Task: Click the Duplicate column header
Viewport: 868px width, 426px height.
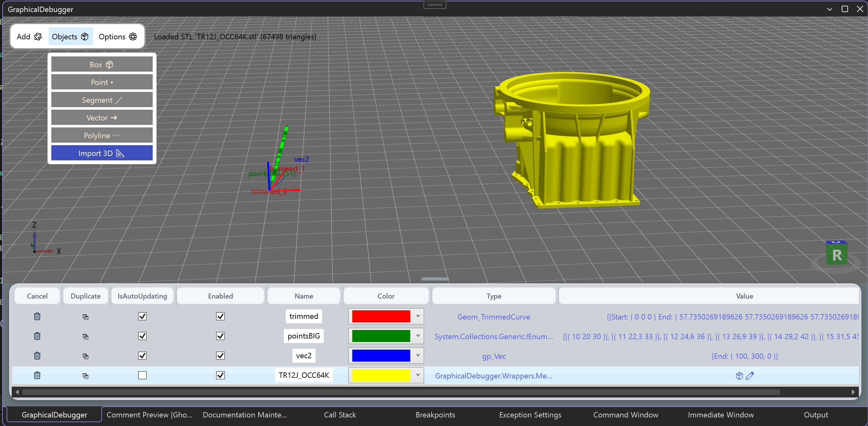Action: click(x=86, y=296)
